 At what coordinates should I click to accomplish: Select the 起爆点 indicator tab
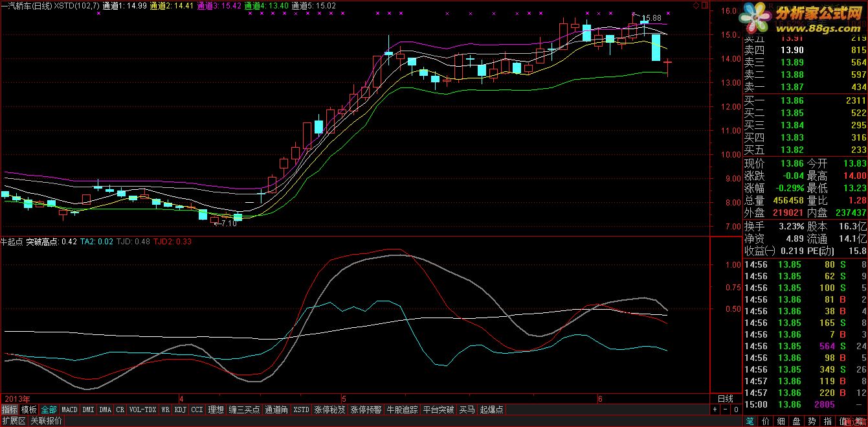pos(492,410)
